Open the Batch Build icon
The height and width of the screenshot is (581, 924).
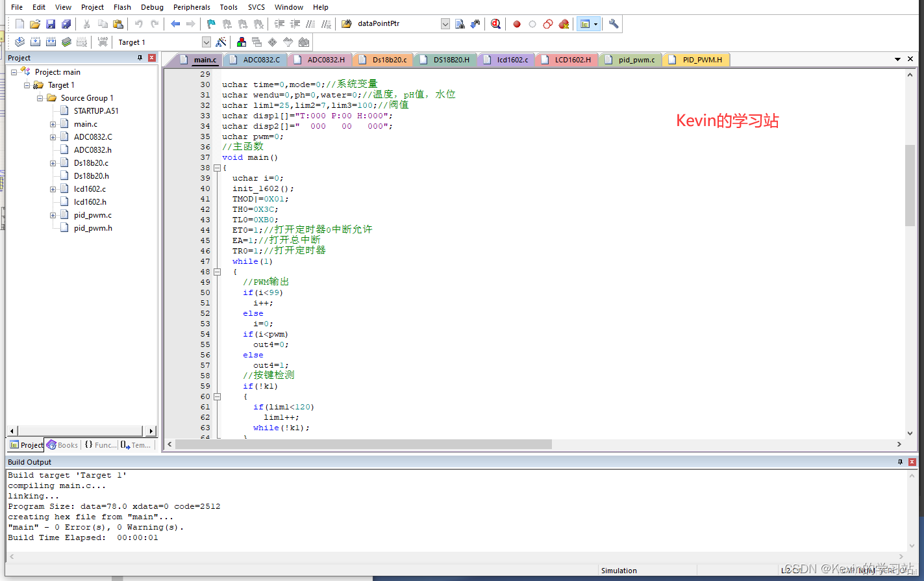click(66, 42)
